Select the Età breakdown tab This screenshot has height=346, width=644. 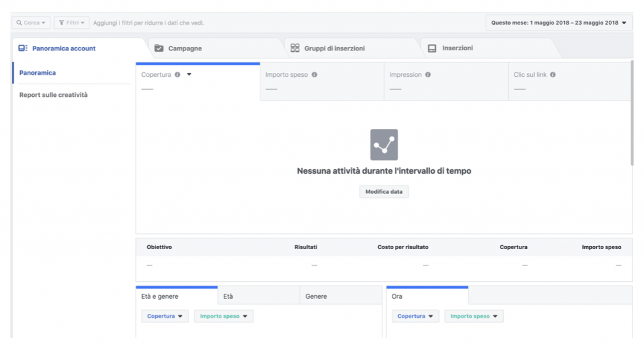(258, 296)
